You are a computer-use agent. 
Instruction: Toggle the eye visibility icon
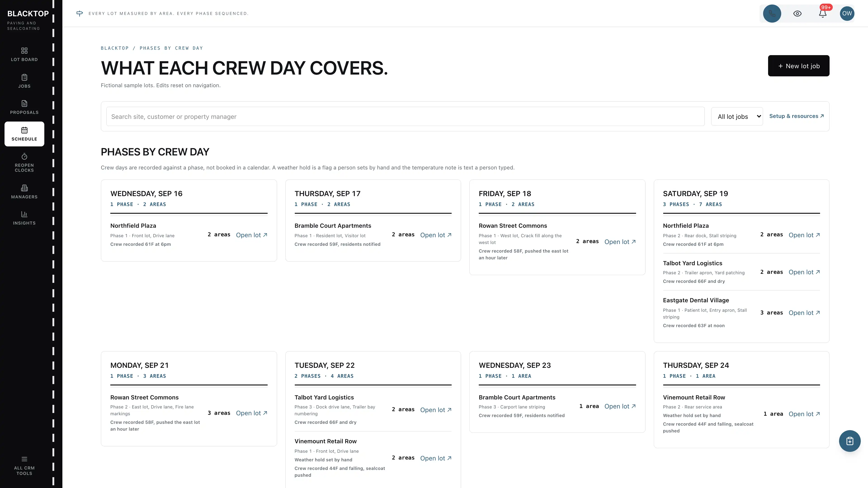coord(797,14)
